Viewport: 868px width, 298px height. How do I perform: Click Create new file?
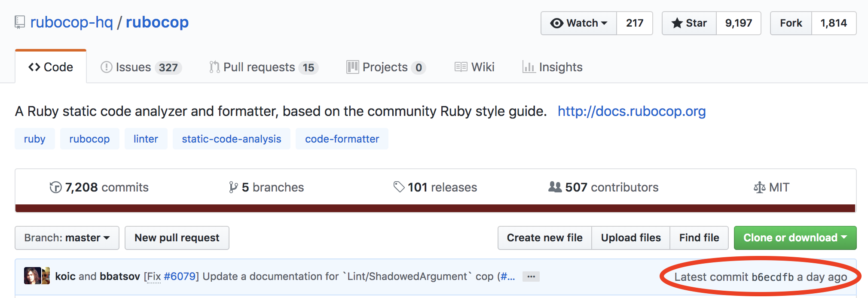[x=545, y=238]
